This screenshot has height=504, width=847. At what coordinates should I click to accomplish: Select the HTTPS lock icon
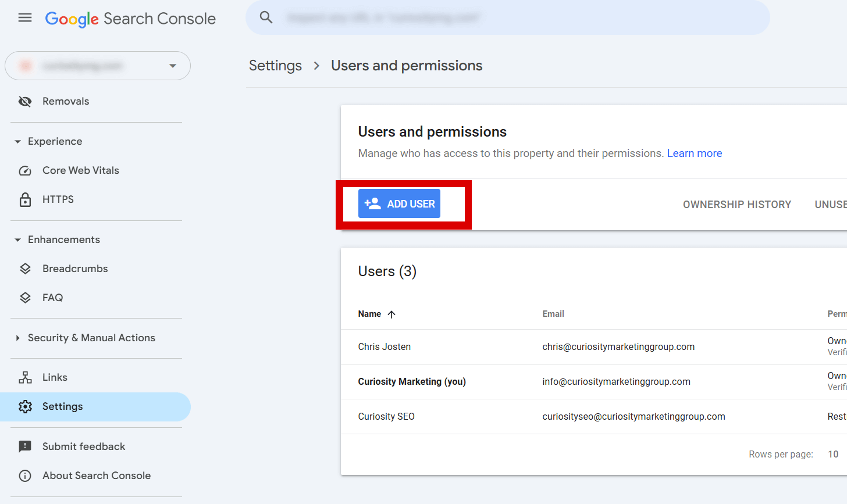tap(26, 199)
